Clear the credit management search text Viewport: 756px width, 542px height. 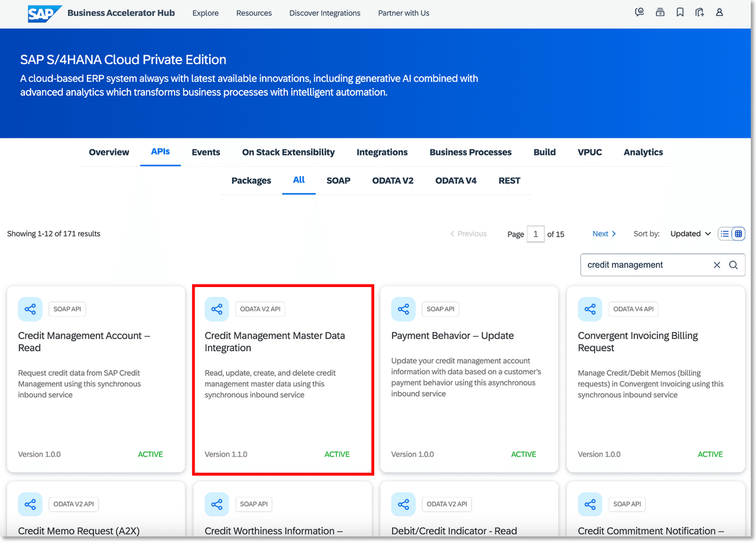(717, 265)
